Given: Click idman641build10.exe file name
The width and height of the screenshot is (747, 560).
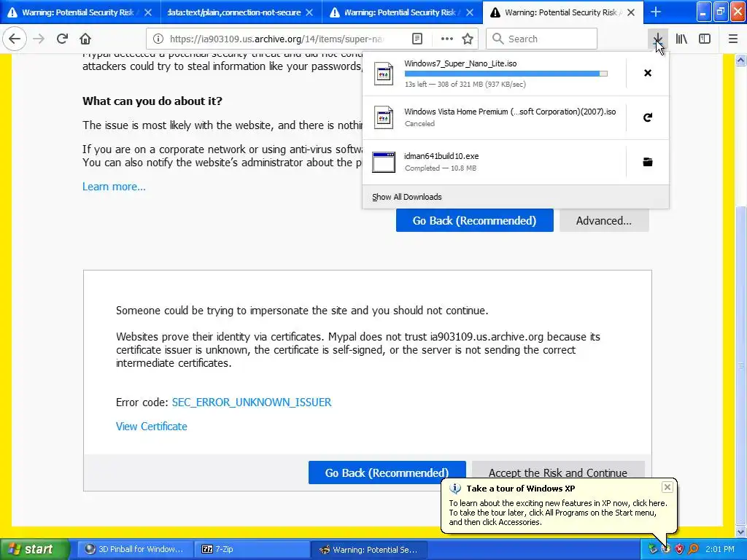Looking at the screenshot, I should pyautogui.click(x=441, y=156).
